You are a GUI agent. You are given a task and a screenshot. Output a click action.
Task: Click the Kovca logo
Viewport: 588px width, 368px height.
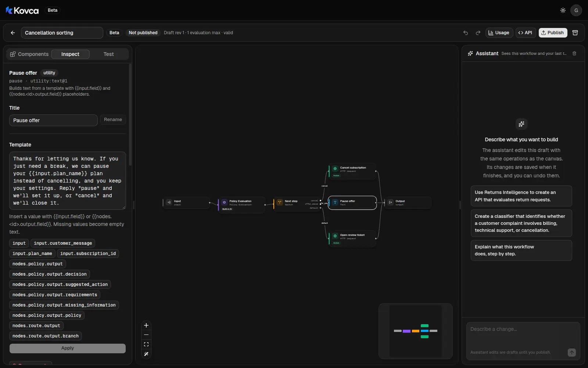pyautogui.click(x=22, y=10)
